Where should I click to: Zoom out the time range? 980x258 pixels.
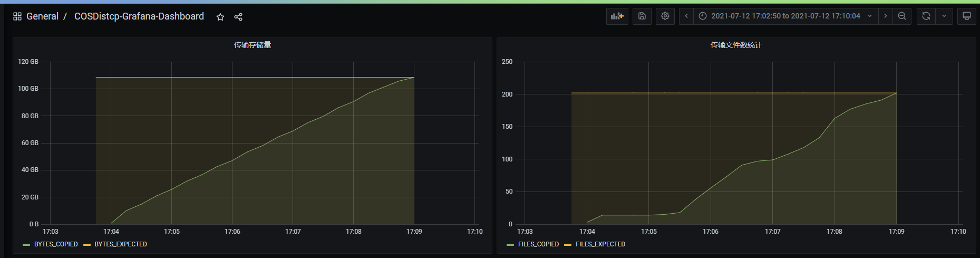902,16
